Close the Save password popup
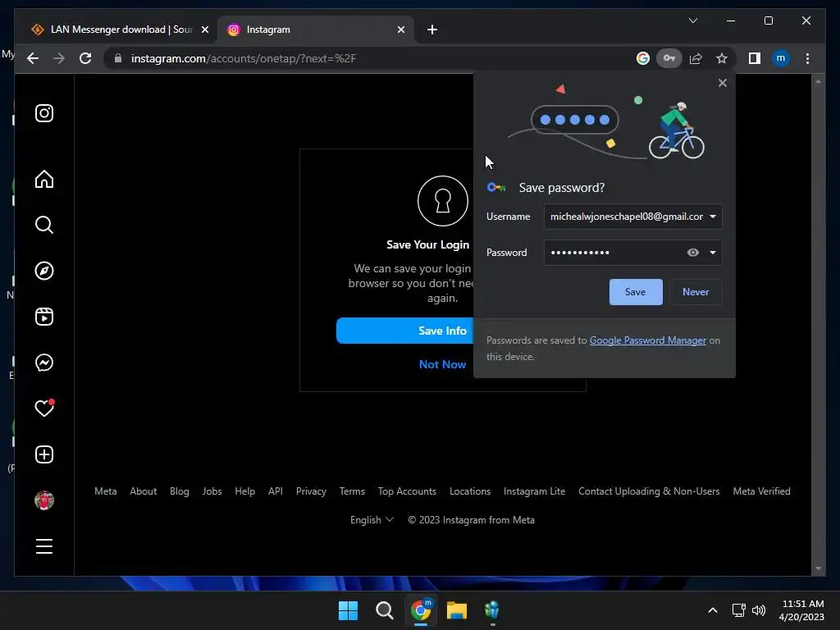840x630 pixels. 723,83
